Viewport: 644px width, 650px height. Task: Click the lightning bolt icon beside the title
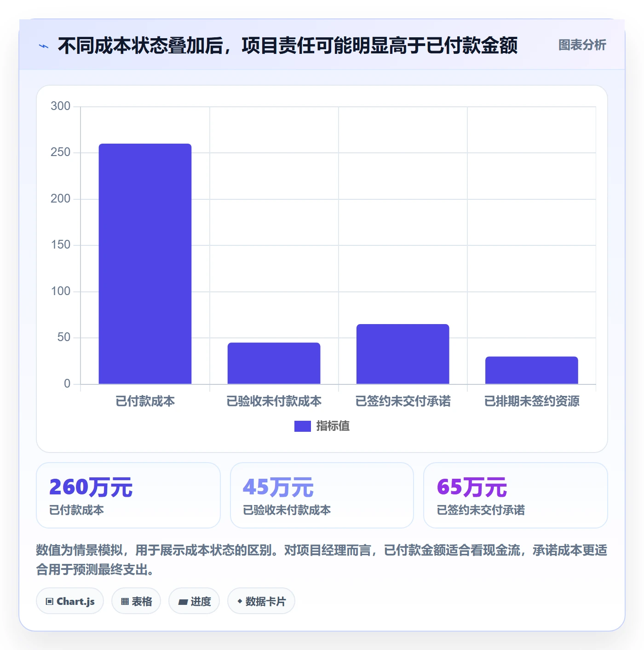click(44, 46)
